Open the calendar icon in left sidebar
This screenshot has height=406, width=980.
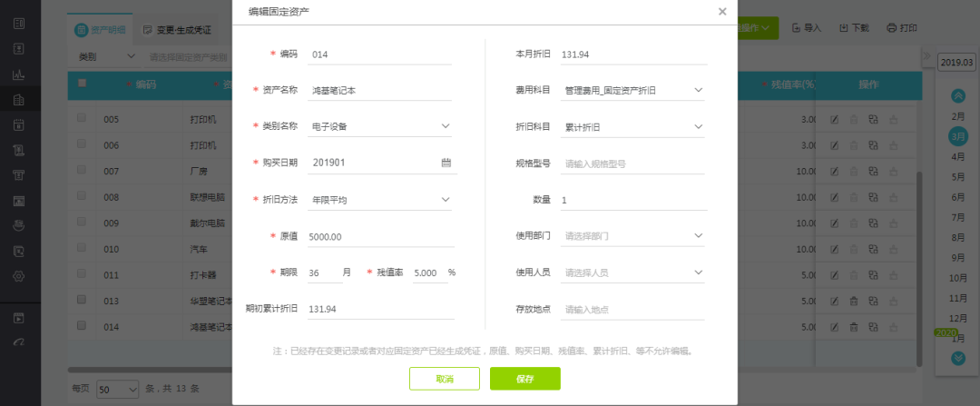coord(19,124)
